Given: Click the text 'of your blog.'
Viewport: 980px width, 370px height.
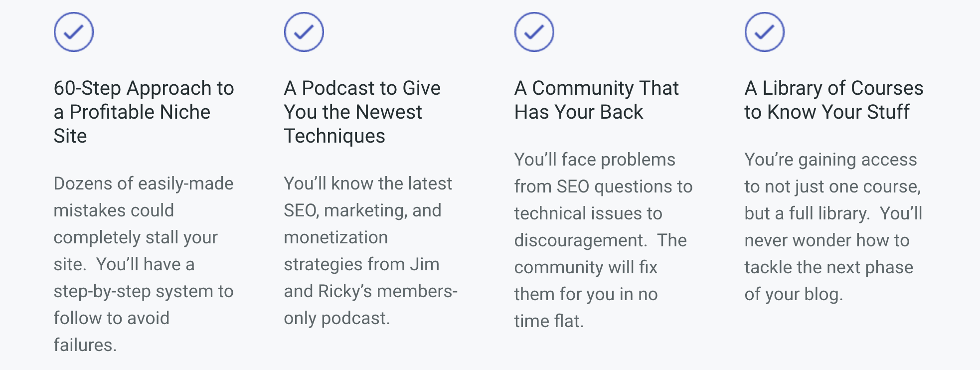Looking at the screenshot, I should [x=794, y=294].
